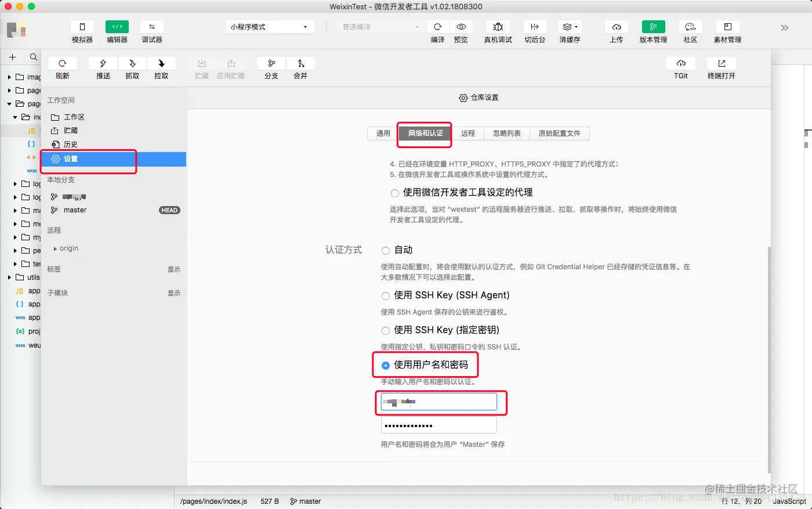812x509 pixels.
Task: Click the username input field
Action: pos(439,402)
